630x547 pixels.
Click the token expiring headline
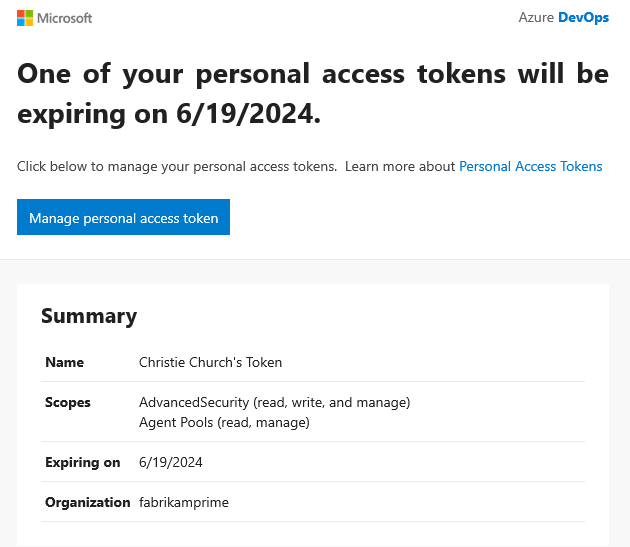[312, 95]
